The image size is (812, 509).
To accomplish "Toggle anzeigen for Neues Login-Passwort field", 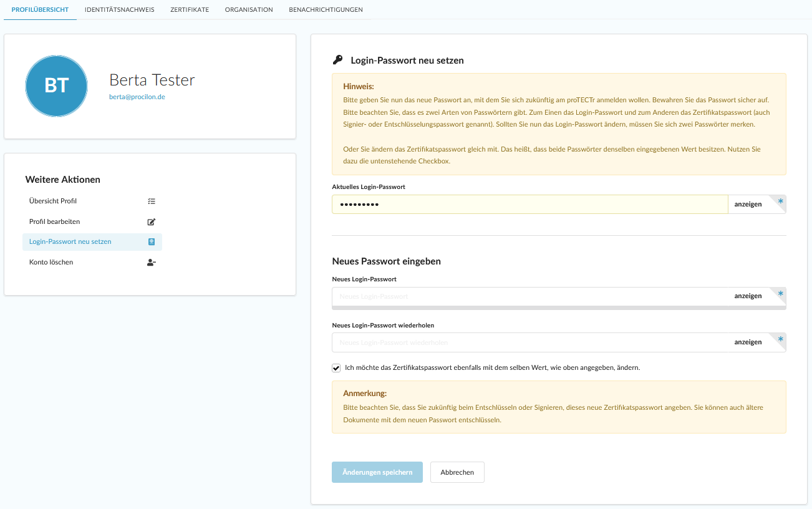I will point(748,296).
